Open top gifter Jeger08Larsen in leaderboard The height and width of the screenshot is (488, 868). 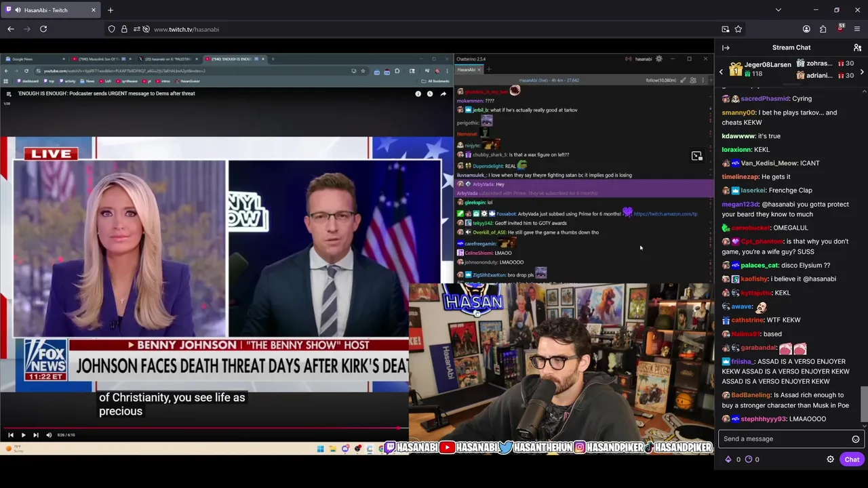(x=759, y=69)
